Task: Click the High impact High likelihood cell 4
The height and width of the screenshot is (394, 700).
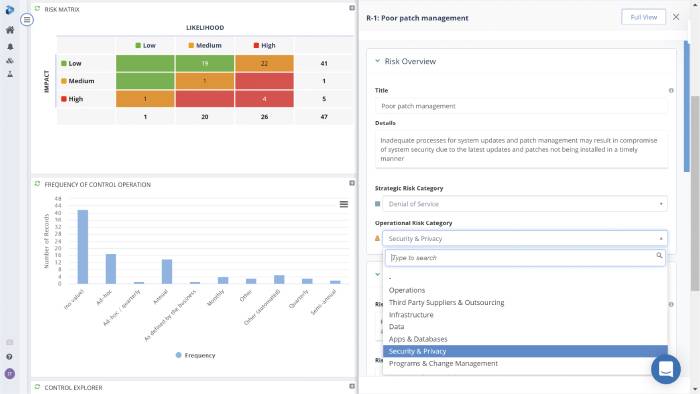Action: 264,99
